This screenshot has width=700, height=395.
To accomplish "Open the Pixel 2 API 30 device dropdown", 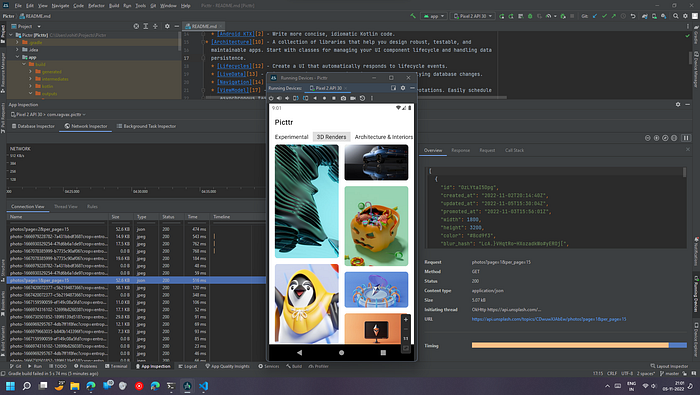I will [x=472, y=16].
